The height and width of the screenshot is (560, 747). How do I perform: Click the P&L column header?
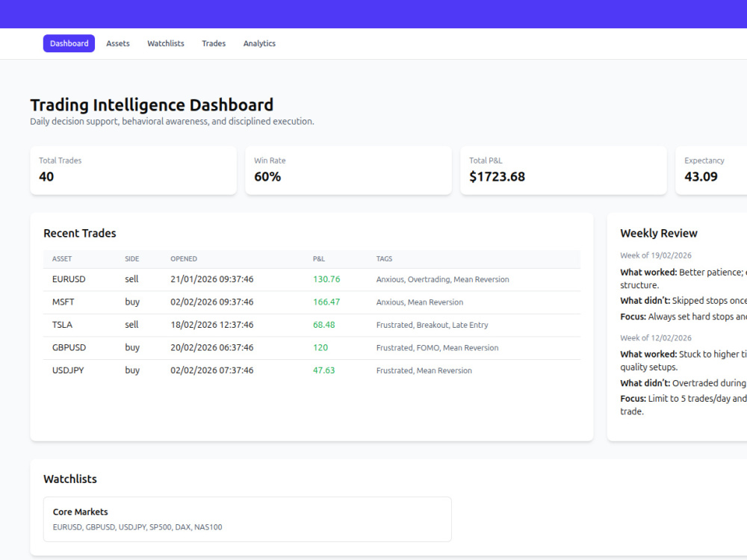tap(319, 259)
